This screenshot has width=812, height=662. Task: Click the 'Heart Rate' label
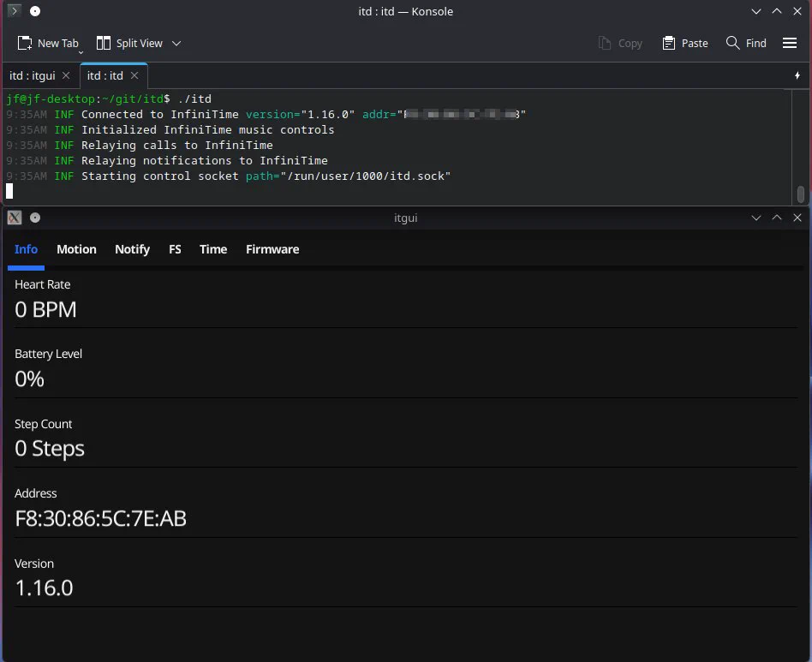43,284
